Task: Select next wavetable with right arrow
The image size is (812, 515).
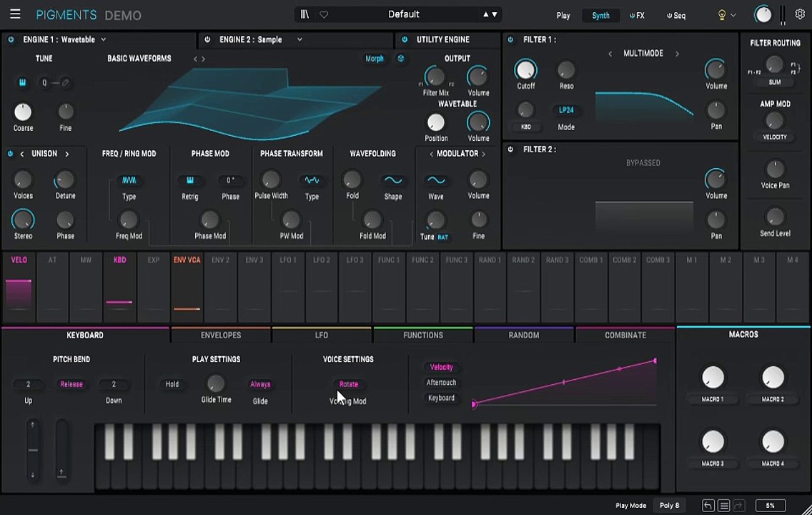Action: 203,59
